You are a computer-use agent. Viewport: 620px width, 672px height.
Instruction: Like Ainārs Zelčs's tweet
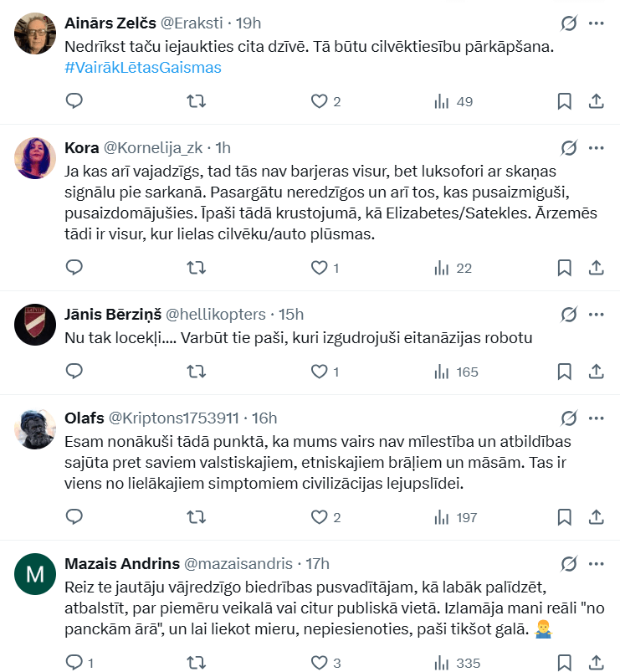(x=318, y=101)
